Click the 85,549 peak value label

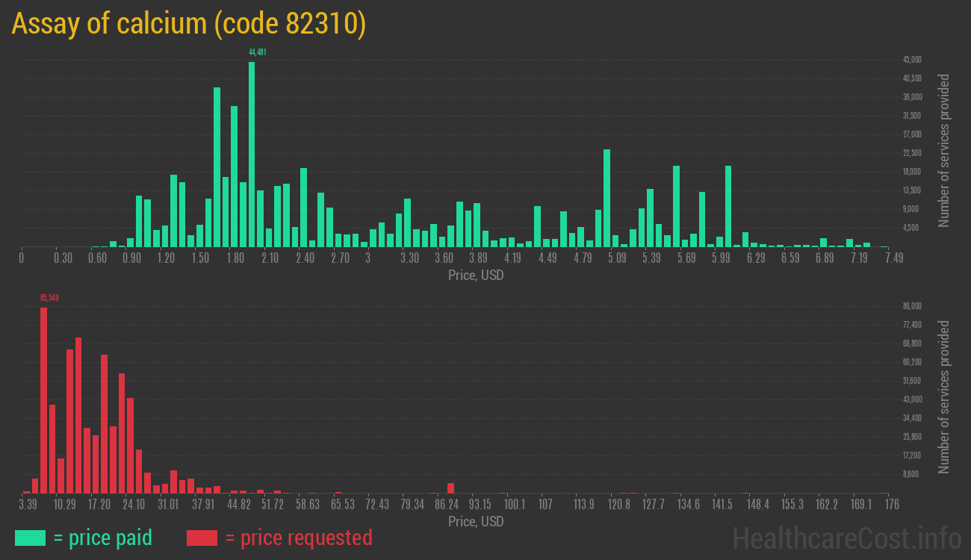pyautogui.click(x=49, y=298)
